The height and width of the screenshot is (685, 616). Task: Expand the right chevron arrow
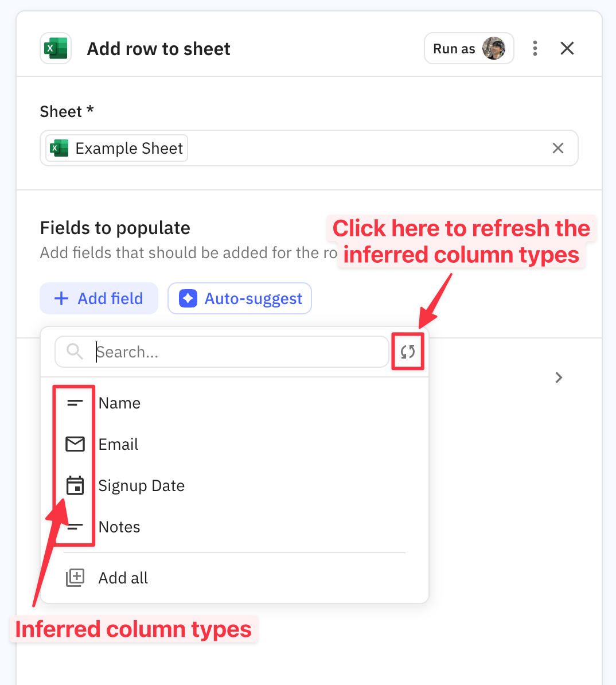[x=559, y=377]
